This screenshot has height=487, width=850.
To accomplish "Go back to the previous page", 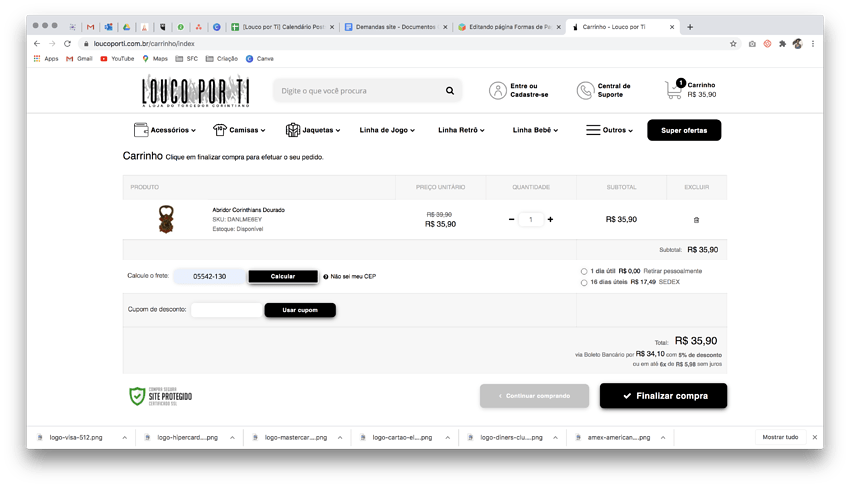I will [x=36, y=43].
